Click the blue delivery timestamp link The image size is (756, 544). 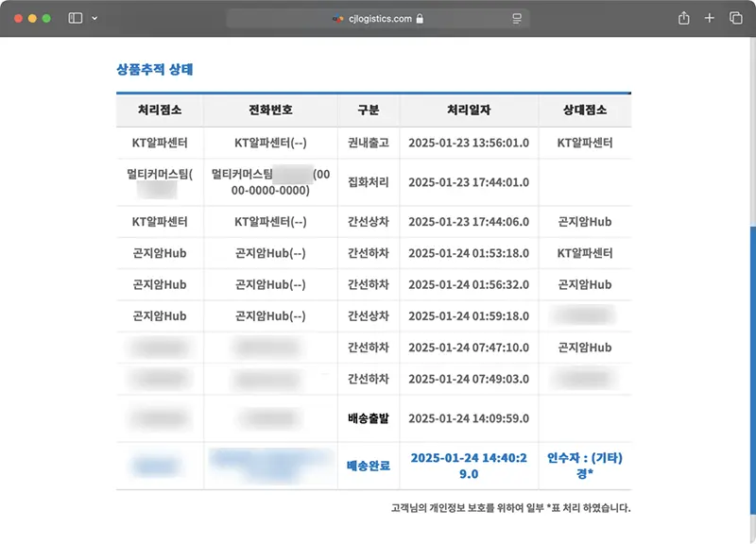pyautogui.click(x=470, y=465)
